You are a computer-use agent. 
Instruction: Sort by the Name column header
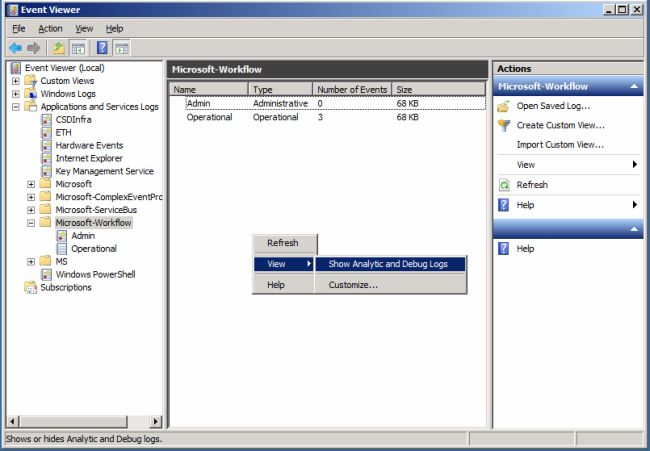tap(209, 90)
